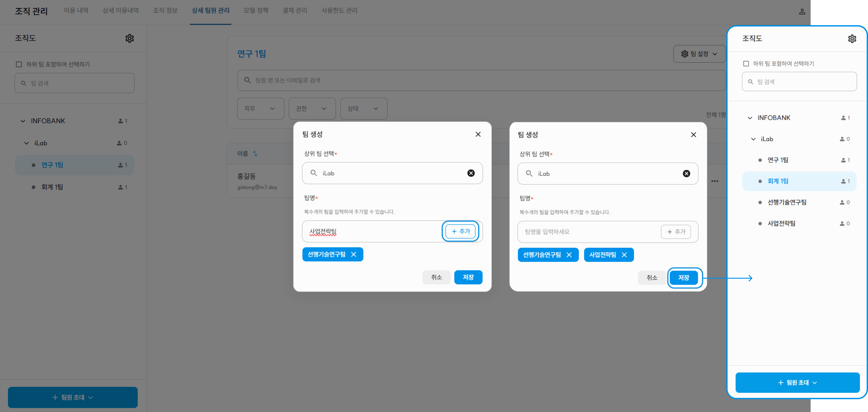Viewport: 868px width, 412px height.
Task: Collapse INFOBANK node in right panel tree
Action: [x=750, y=118]
